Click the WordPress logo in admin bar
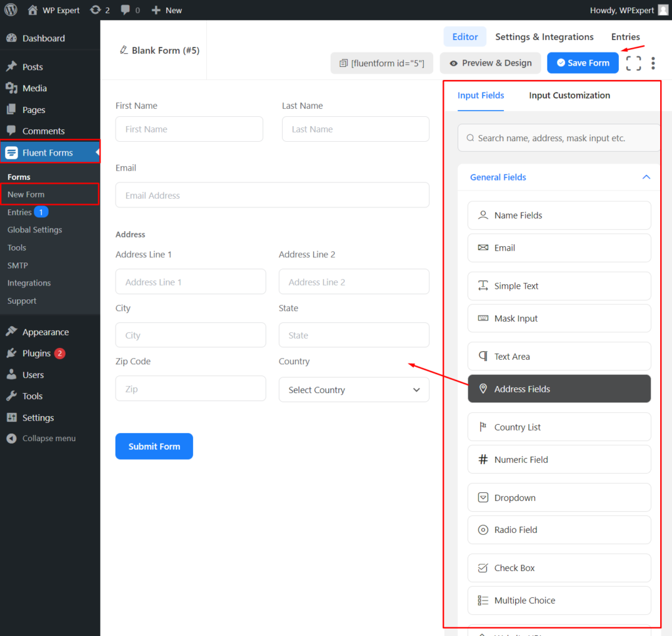672x636 pixels. (x=10, y=10)
